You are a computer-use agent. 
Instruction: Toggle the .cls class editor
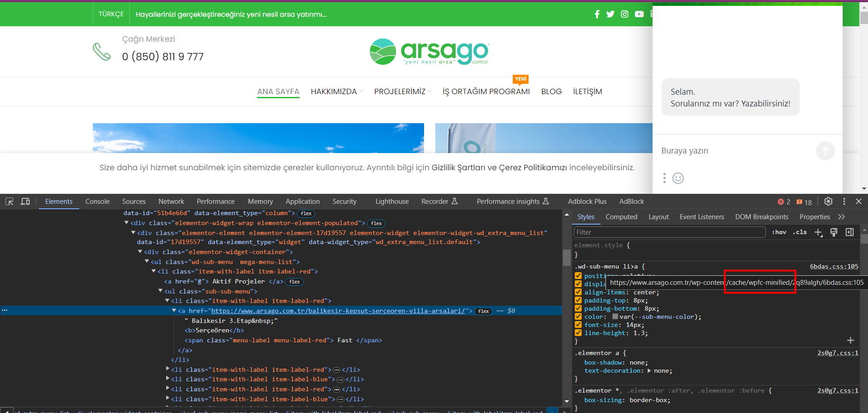(800, 232)
